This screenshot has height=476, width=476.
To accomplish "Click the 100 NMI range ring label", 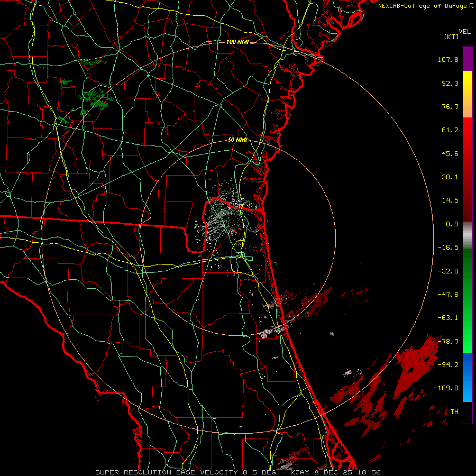I will [x=237, y=42].
